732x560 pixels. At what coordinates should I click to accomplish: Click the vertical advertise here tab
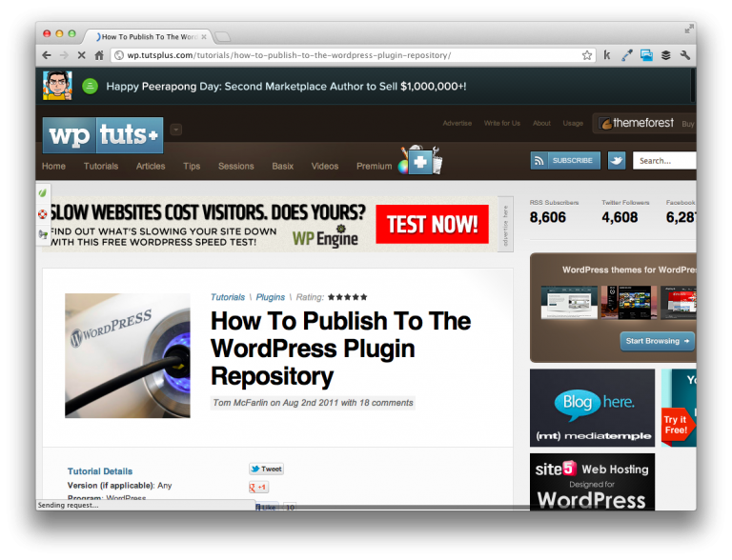505,225
